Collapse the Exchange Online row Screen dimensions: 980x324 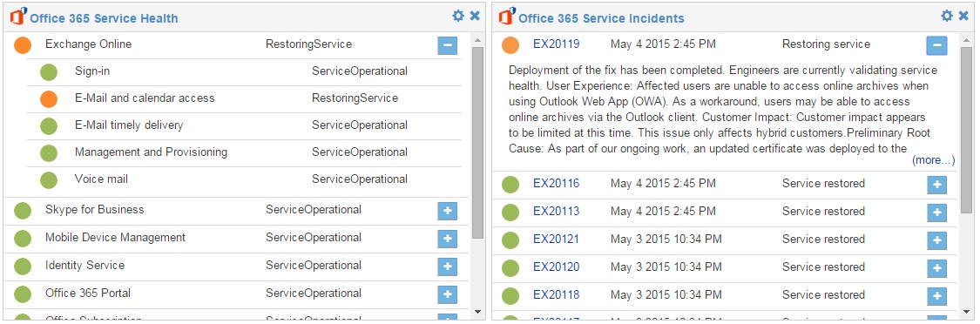448,45
